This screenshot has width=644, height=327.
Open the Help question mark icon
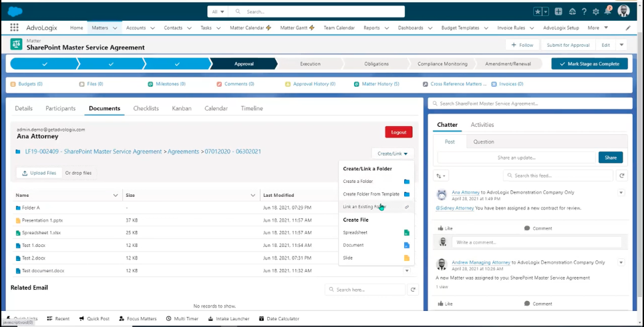click(585, 11)
